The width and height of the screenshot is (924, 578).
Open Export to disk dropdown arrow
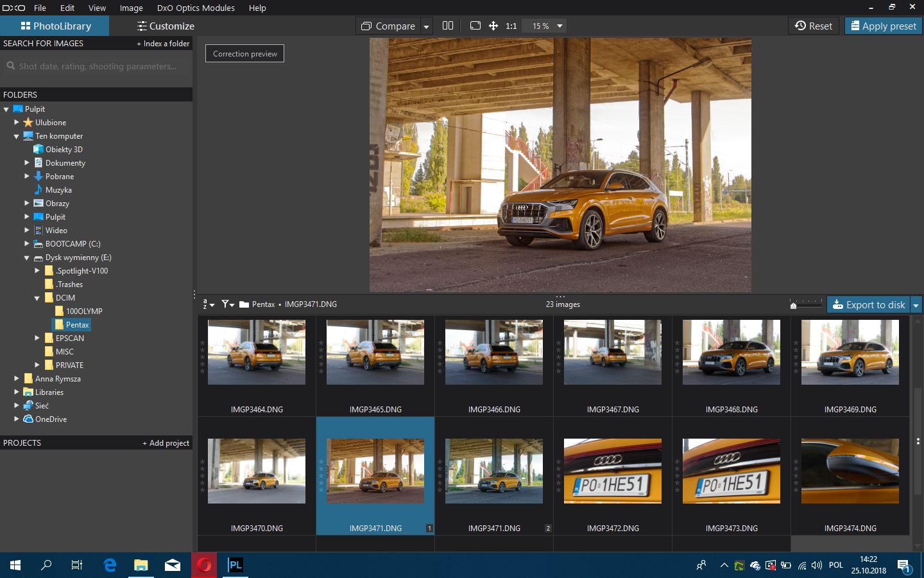(x=916, y=305)
